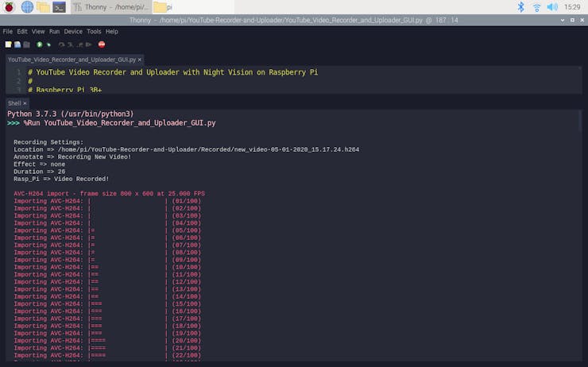Click the Step into debug icon

click(x=71, y=44)
